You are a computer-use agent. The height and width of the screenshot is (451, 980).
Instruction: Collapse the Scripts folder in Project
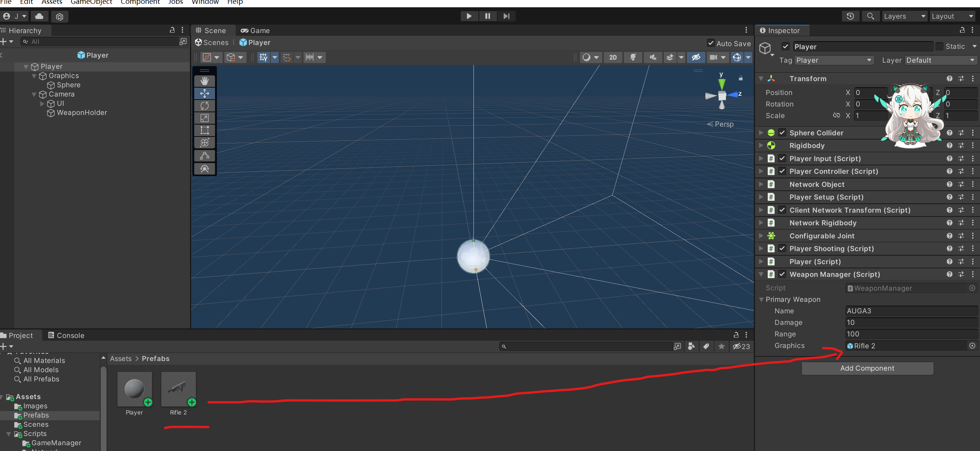click(9, 434)
